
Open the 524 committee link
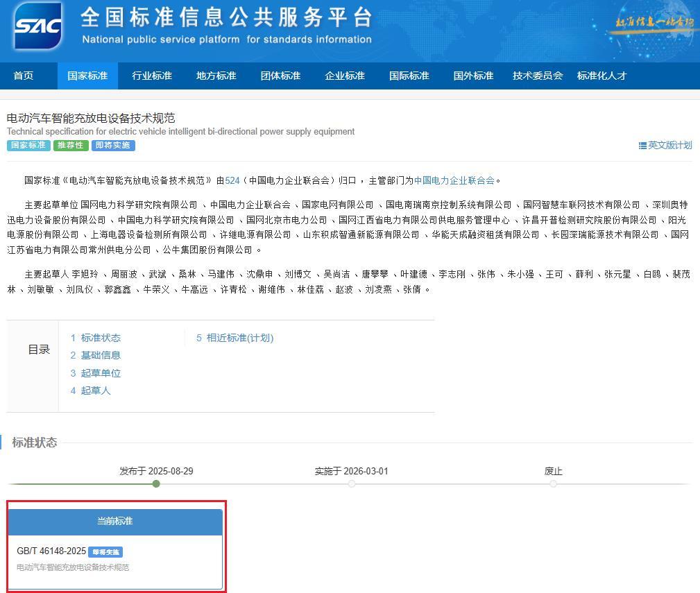point(232,180)
